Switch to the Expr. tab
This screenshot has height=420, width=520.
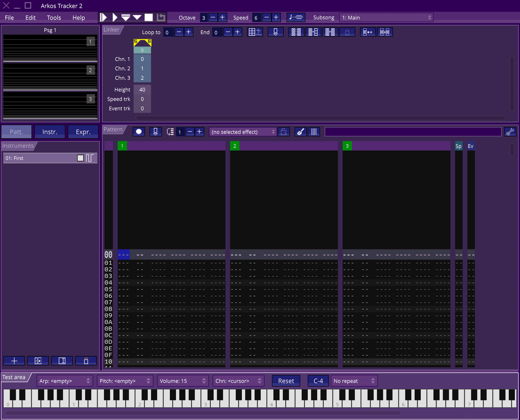(83, 132)
